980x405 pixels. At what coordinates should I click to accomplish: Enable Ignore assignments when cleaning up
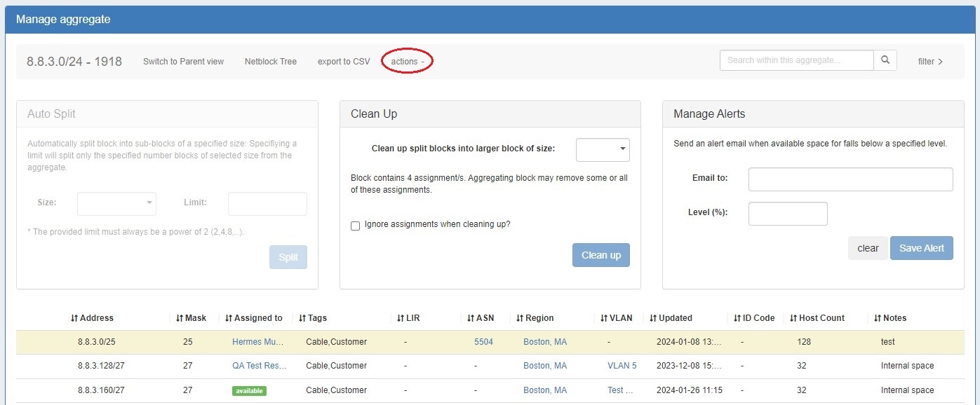point(355,226)
